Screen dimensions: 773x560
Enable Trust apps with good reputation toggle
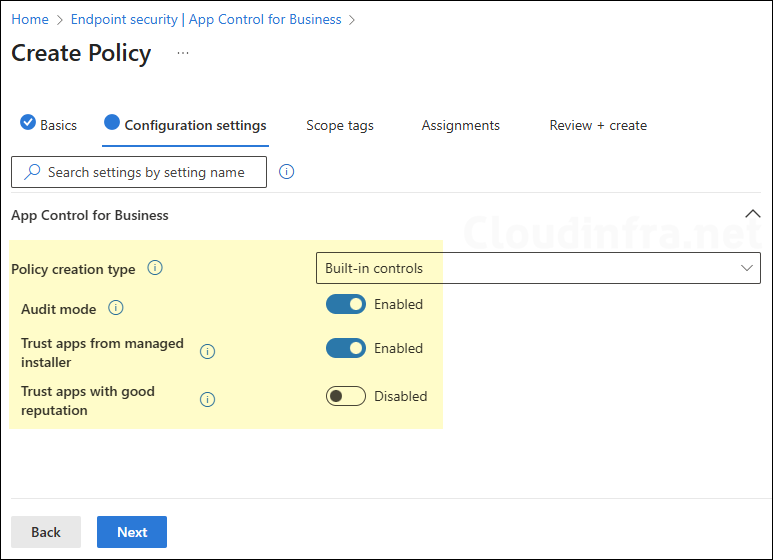[346, 396]
